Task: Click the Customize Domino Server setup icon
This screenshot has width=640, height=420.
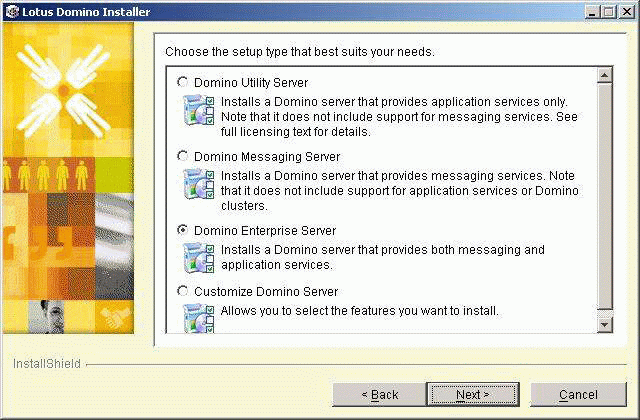Action: click(198, 318)
